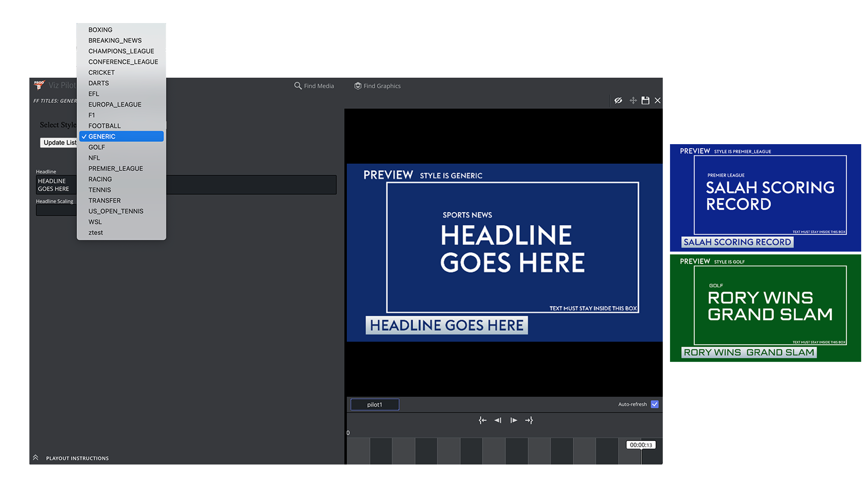The height and width of the screenshot is (488, 868).
Task: Step back one frame
Action: point(498,420)
